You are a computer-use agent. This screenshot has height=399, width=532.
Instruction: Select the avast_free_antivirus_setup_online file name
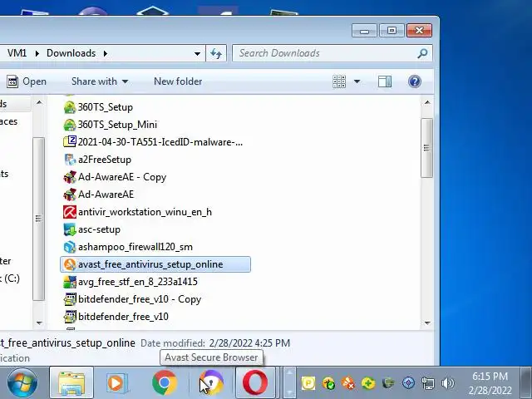[x=150, y=264]
